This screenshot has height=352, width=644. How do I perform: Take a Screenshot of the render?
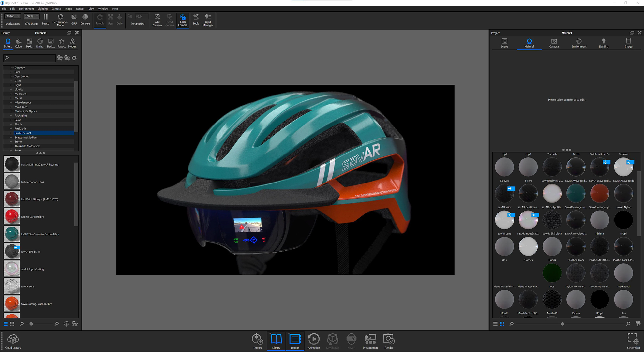(x=633, y=341)
